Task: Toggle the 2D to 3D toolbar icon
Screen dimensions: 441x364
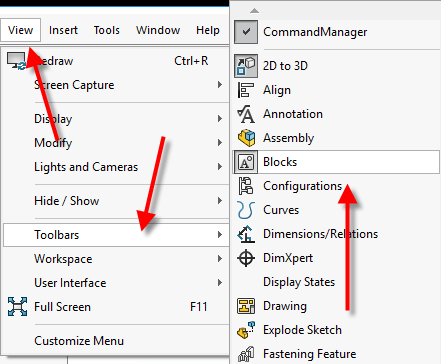Action: click(x=246, y=66)
